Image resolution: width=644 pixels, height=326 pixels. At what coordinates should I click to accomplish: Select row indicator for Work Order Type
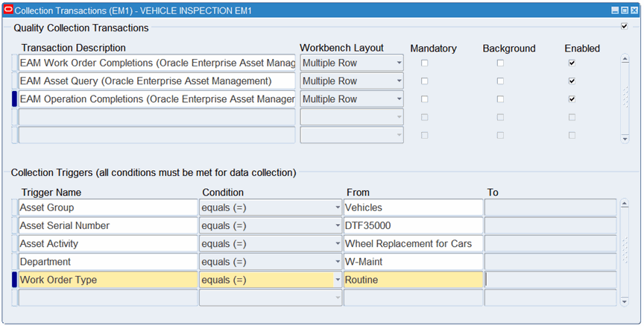14,280
